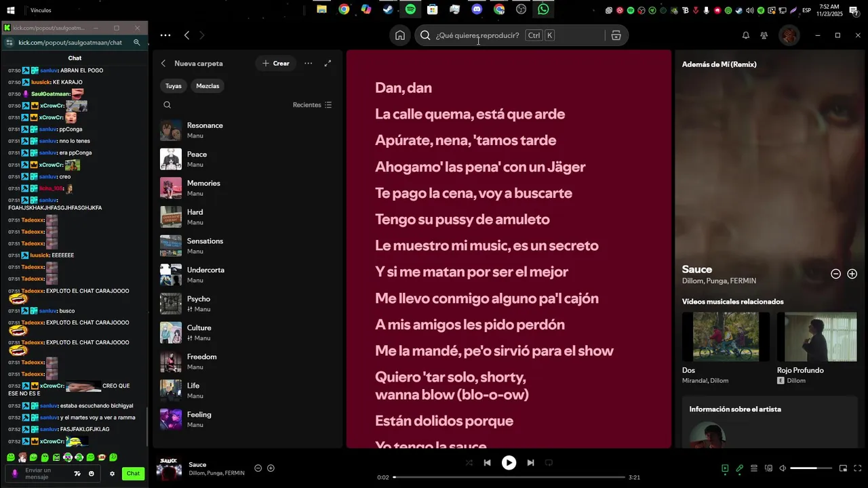This screenshot has width=868, height=488.
Task: Open connect to a device icon
Action: [x=768, y=468]
